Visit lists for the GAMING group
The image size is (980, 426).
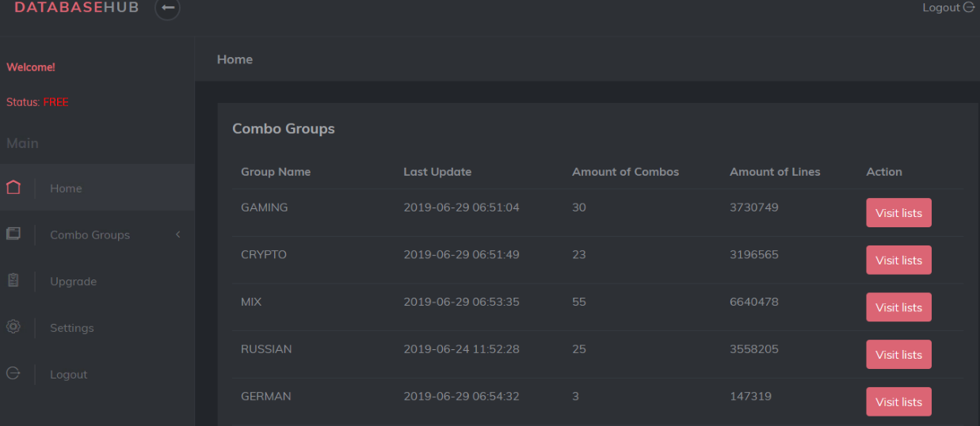pyautogui.click(x=898, y=213)
